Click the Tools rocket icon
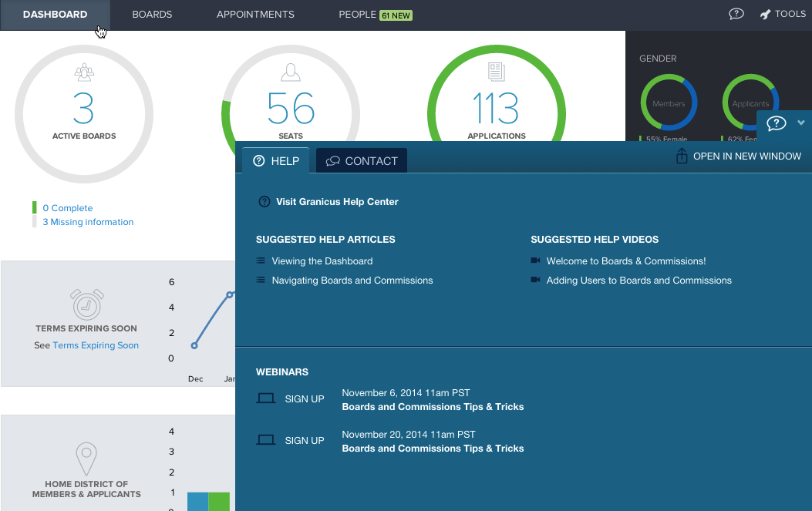The image size is (812, 511). tap(766, 15)
